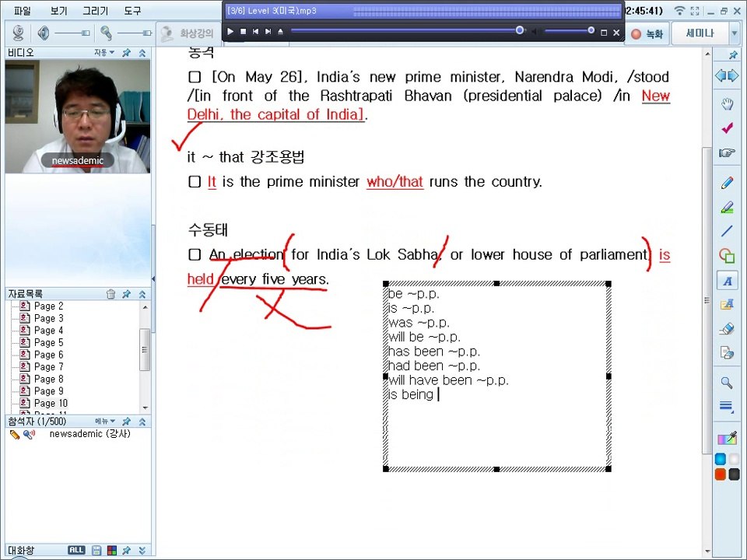The image size is (747, 560).
Task: Select the text tool A
Action: point(727,281)
